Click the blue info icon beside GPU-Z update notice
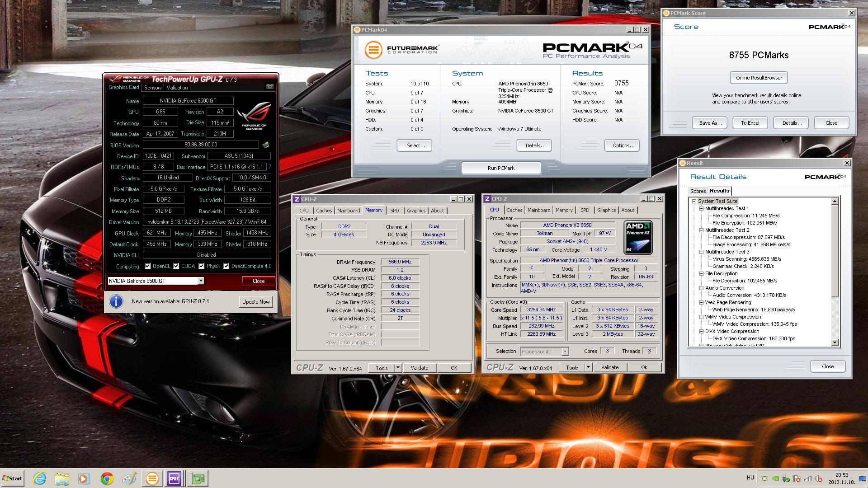 [x=116, y=301]
